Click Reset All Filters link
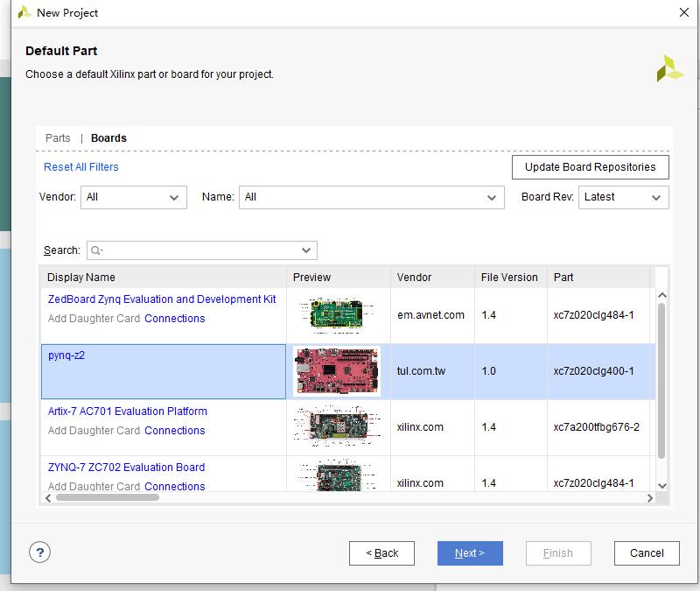 point(81,167)
